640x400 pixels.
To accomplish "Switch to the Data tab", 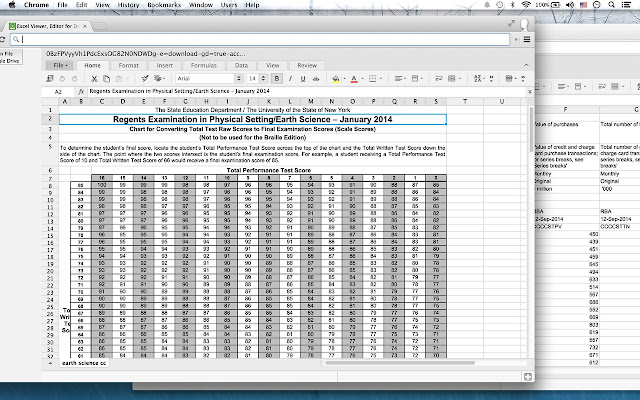I will [x=241, y=65].
